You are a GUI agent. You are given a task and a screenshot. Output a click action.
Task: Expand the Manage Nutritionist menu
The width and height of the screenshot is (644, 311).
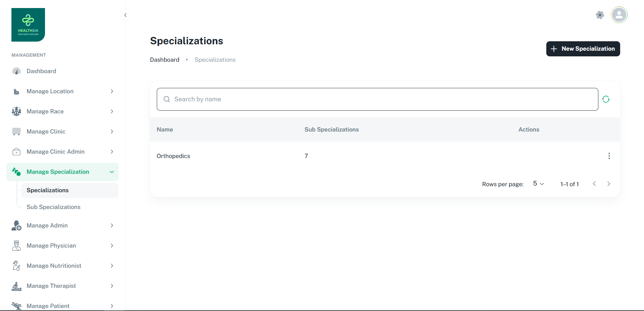point(62,266)
